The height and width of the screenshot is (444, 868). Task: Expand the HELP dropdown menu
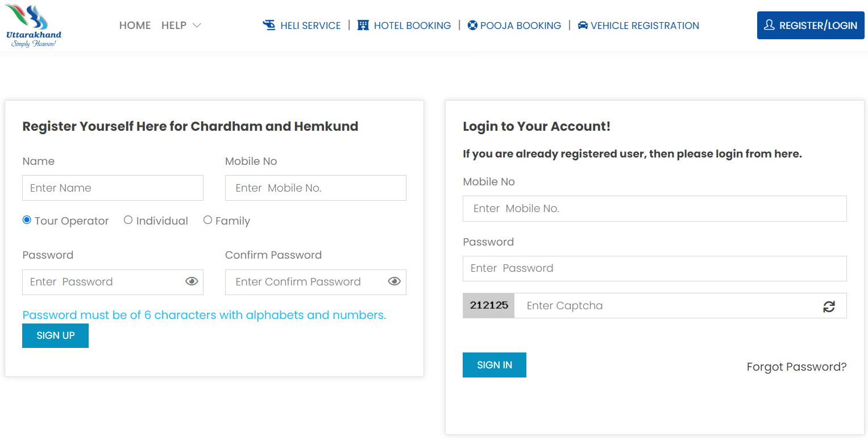coord(181,26)
